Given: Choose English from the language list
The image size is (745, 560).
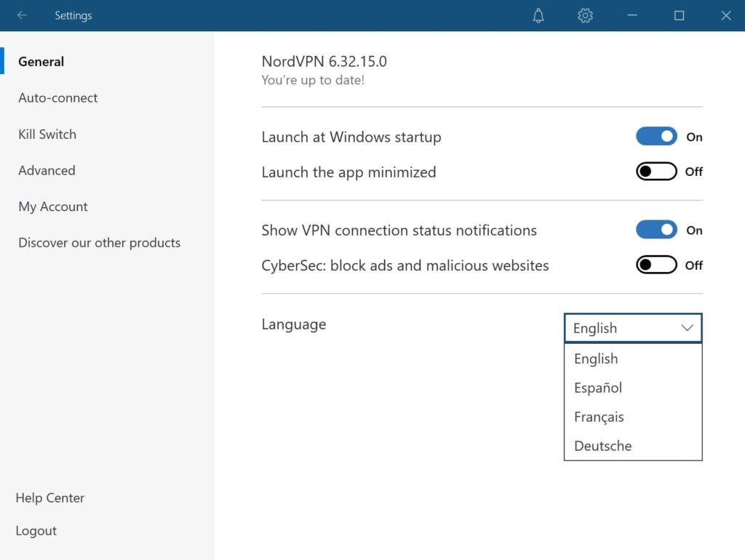Looking at the screenshot, I should [633, 359].
